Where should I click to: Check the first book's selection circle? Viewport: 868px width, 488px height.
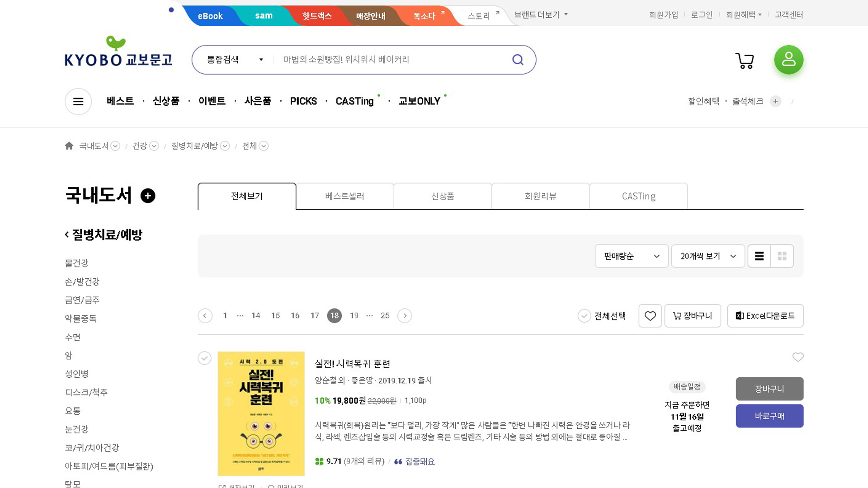(204, 358)
